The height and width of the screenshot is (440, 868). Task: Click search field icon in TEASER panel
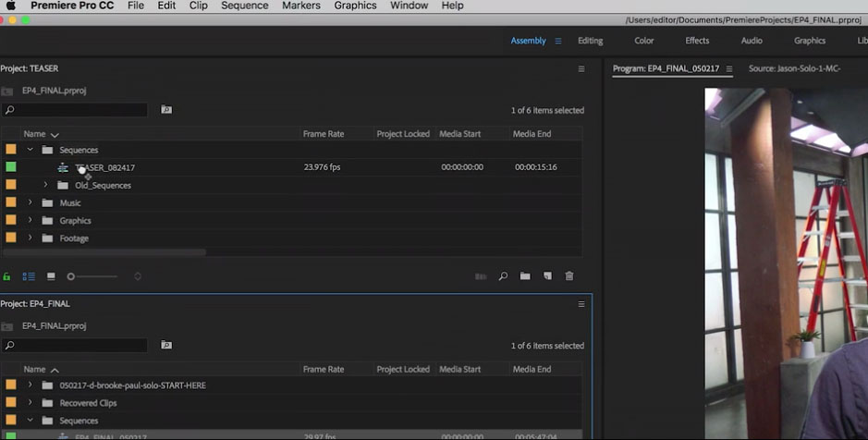pyautogui.click(x=9, y=110)
